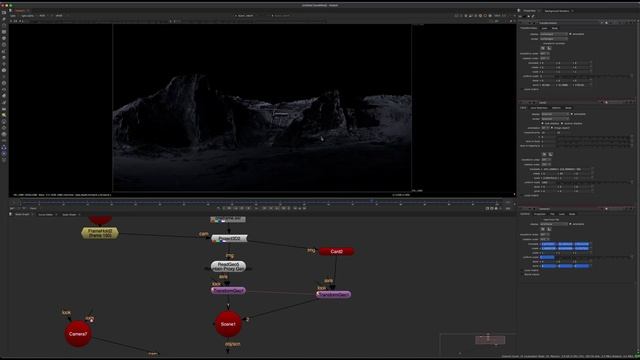The height and width of the screenshot is (360, 640).
Task: Expand Local matrix in Card panel
Action: click(531, 196)
